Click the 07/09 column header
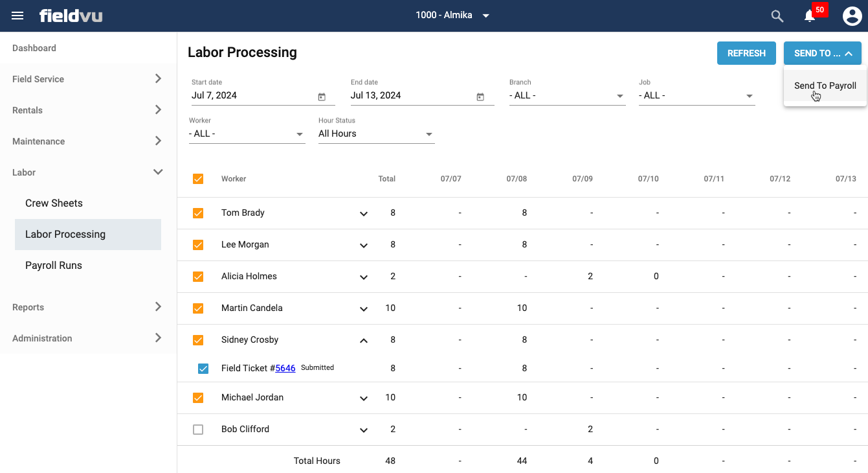Image resolution: width=868 pixels, height=473 pixels. pos(583,179)
